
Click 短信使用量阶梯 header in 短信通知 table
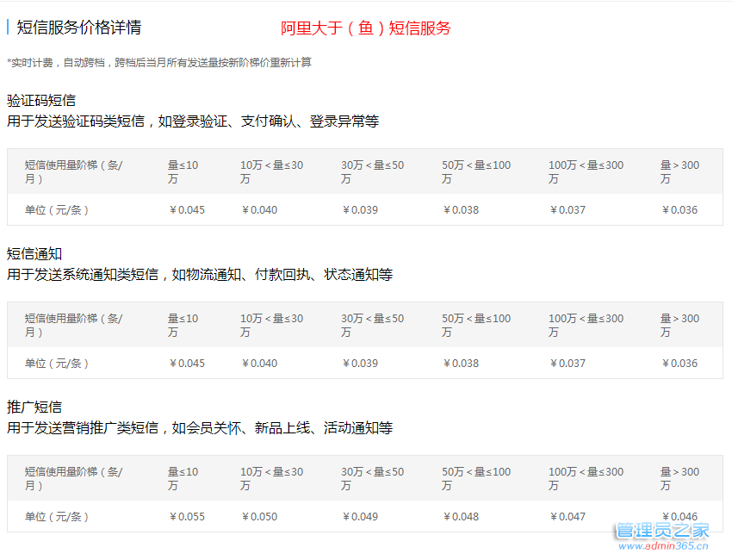(x=73, y=325)
